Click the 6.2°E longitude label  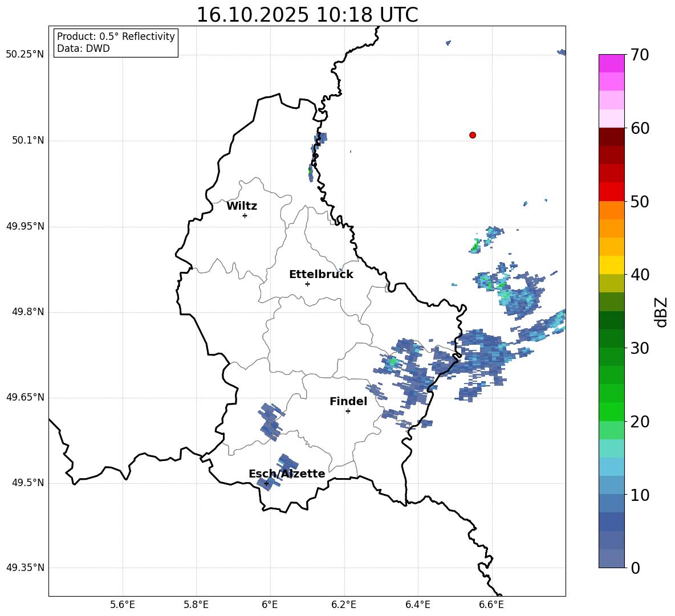tap(344, 605)
